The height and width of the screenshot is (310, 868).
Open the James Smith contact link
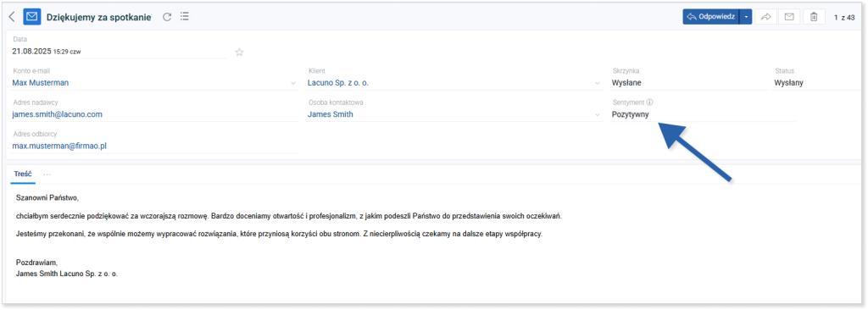click(x=330, y=114)
